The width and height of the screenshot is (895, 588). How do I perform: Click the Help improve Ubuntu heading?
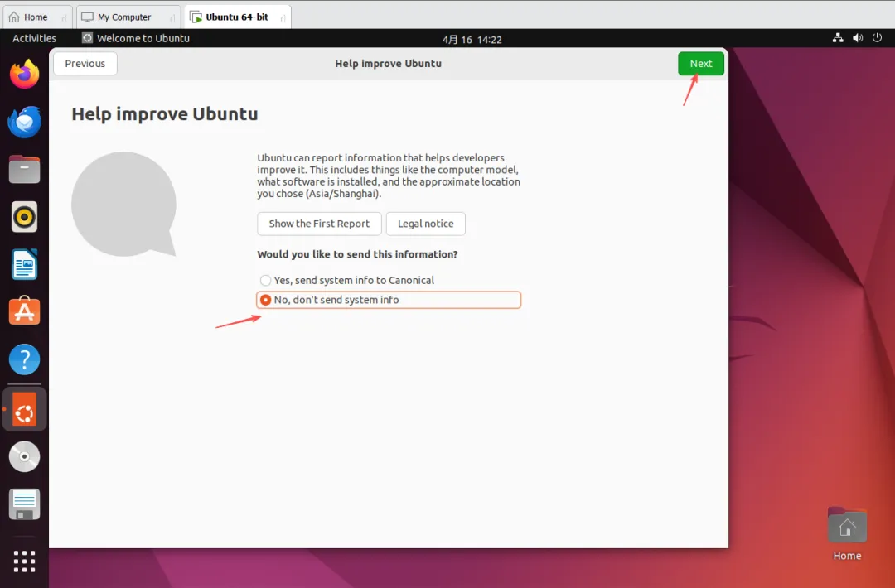pos(164,113)
